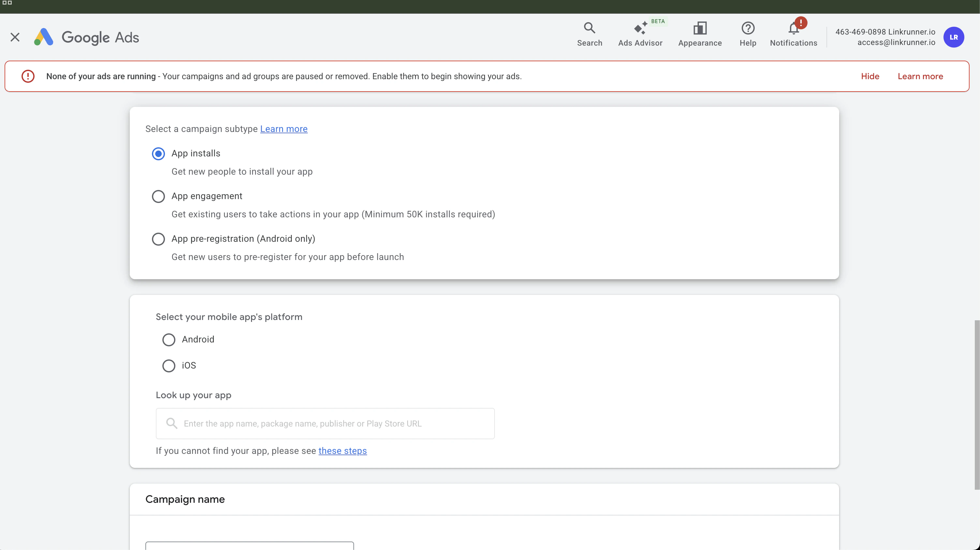Select the App installs radio option
The width and height of the screenshot is (980, 550).
[158, 153]
